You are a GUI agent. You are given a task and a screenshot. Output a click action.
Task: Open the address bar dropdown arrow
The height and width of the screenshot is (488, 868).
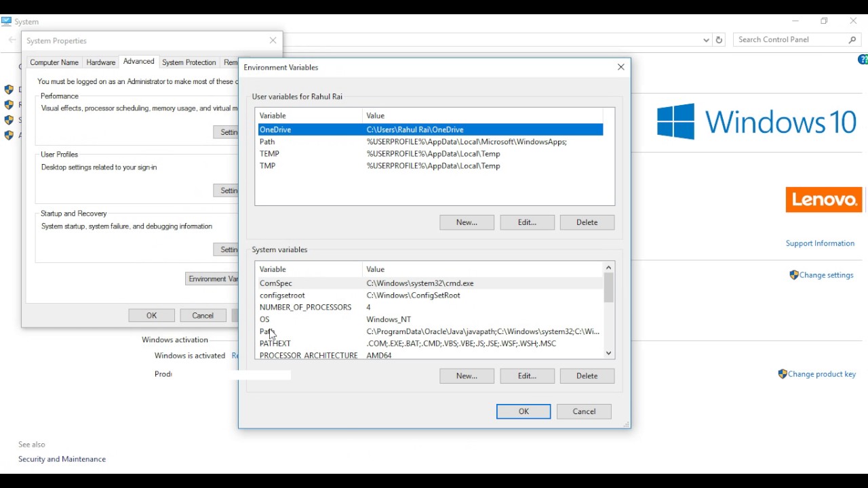coord(706,40)
